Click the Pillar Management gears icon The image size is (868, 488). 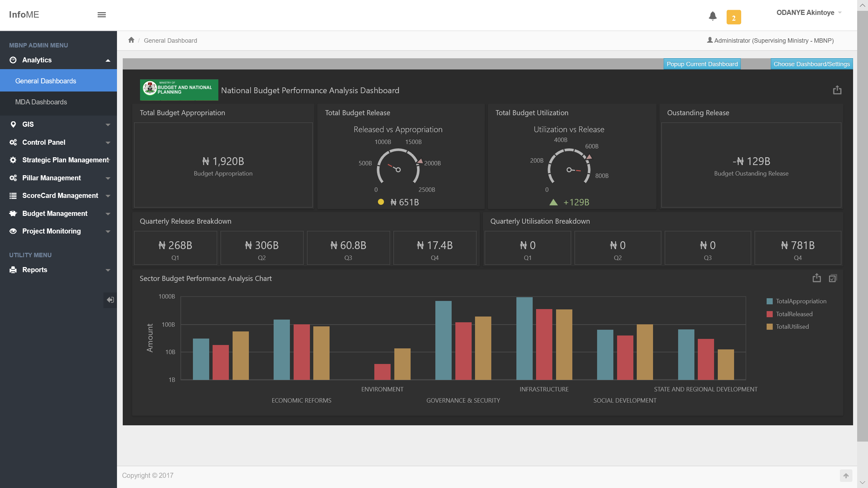[13, 178]
